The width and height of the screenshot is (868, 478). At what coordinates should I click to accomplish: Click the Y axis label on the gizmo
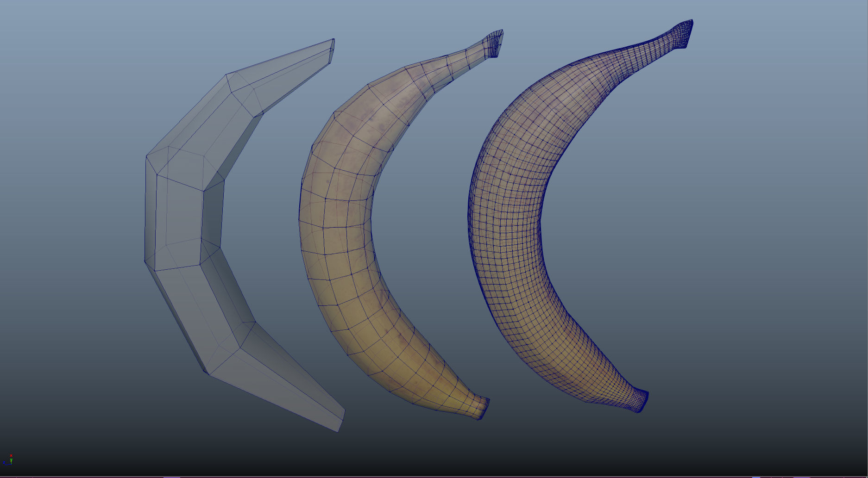click(11, 459)
